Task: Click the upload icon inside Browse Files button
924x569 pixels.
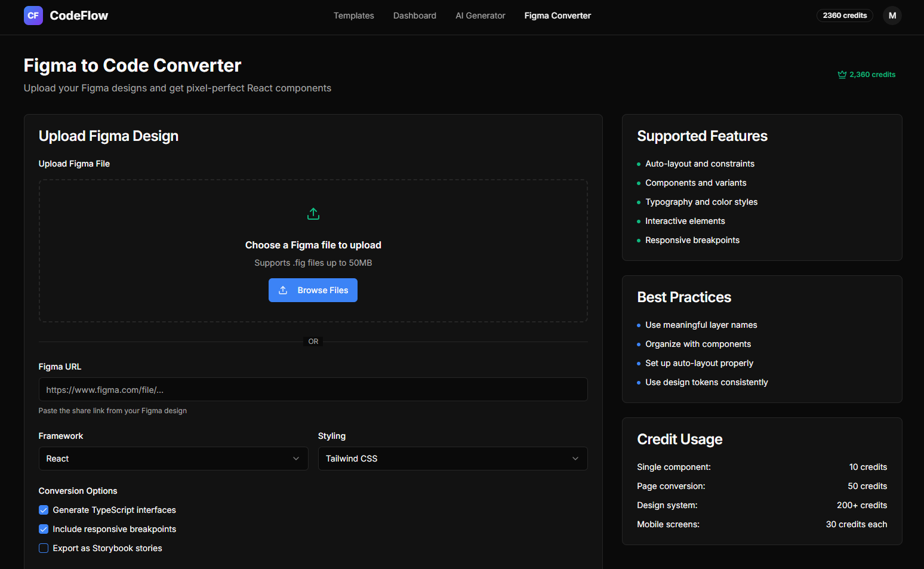Action: [284, 290]
